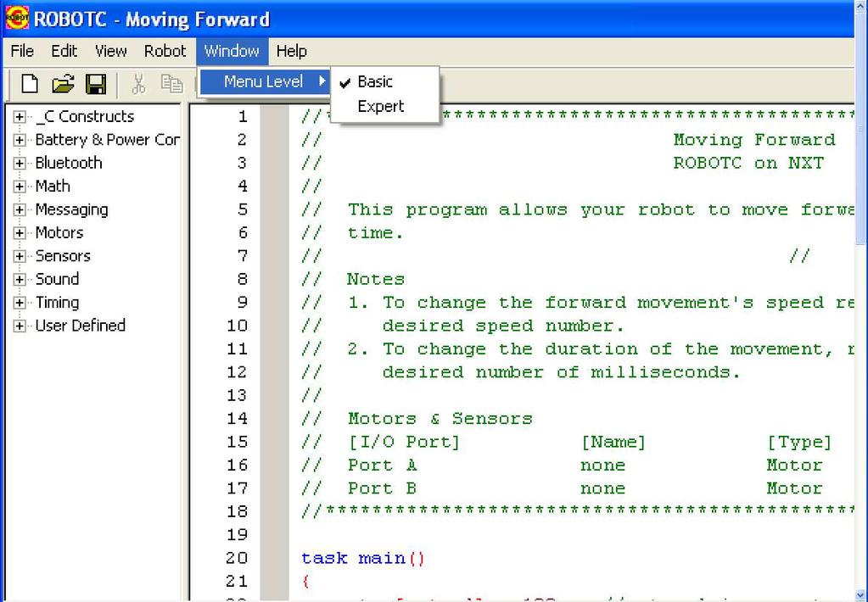Image resolution: width=868 pixels, height=602 pixels.
Task: Click the '[Name]' column header comment
Action: (x=613, y=442)
